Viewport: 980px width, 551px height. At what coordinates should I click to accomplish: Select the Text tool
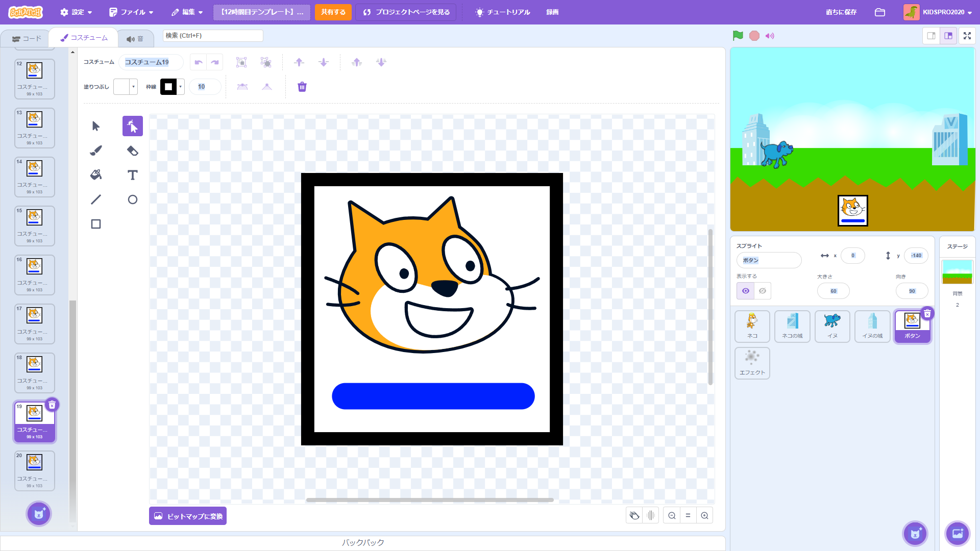tap(132, 175)
